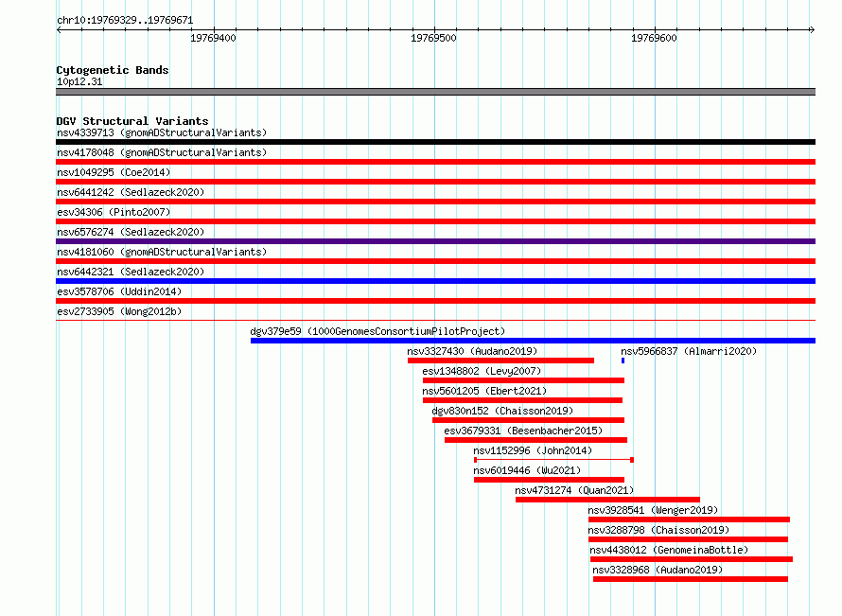Open nsv4181060 (gnomADStructuralVariants) label
Viewport: 842px width, 616px height.
[x=162, y=252]
